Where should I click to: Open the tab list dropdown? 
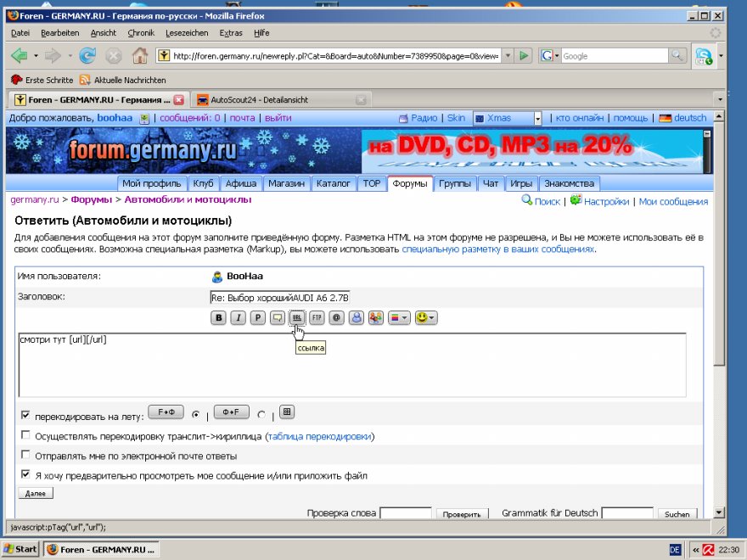point(720,99)
